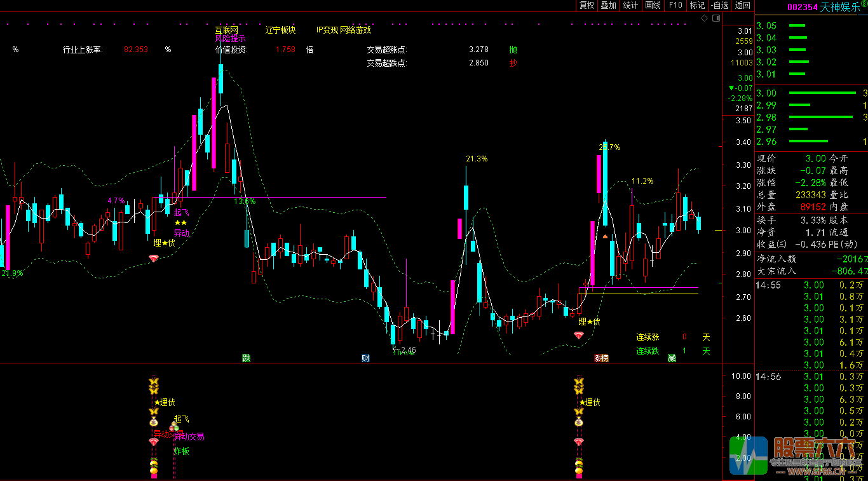Click the green 减 event marker

(672, 358)
